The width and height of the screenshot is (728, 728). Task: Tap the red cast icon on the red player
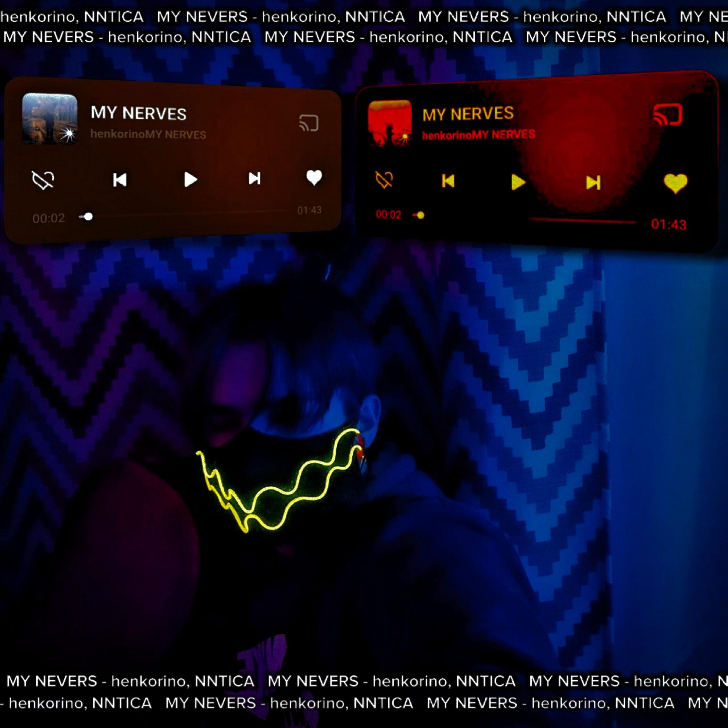(x=668, y=114)
